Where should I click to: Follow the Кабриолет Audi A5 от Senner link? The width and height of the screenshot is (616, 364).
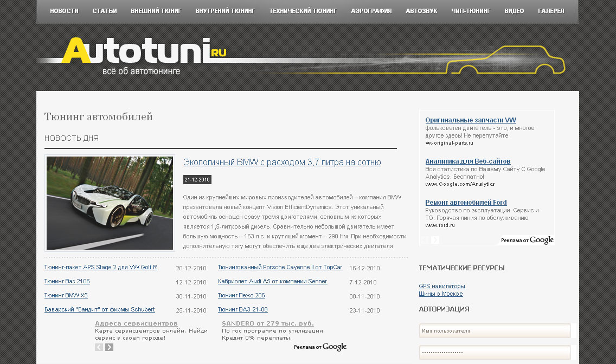coord(272,282)
